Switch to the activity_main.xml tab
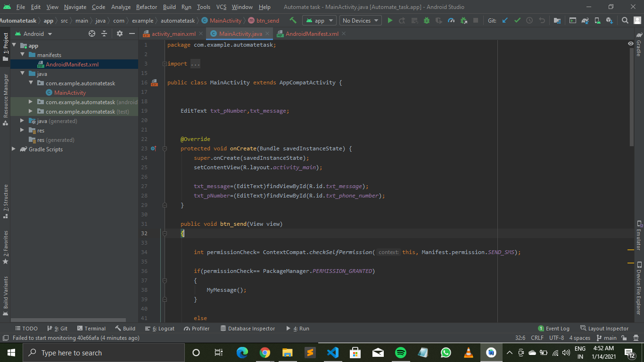 [173, 34]
